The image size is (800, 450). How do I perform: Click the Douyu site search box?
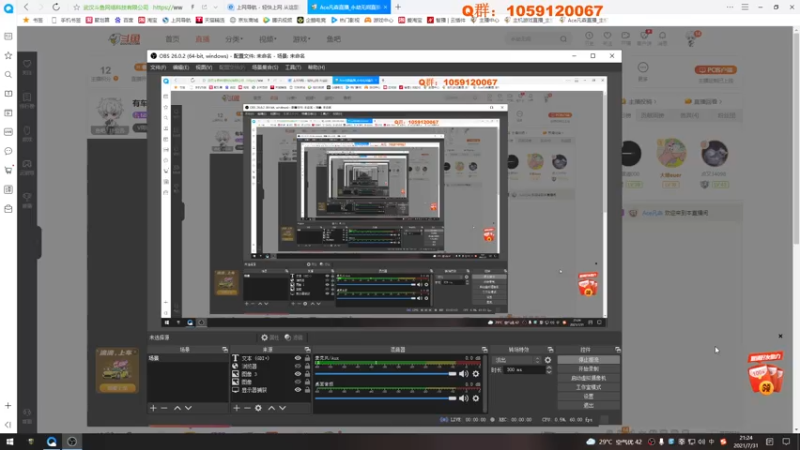[533, 39]
